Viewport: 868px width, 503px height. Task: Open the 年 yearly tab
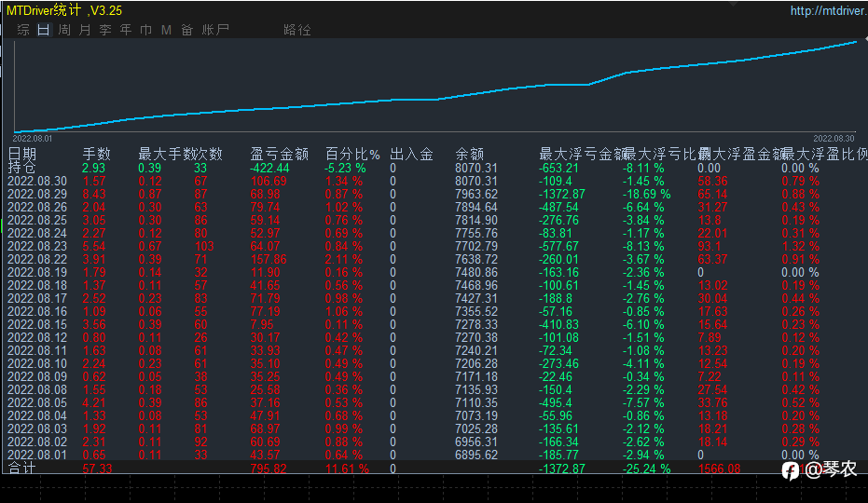click(126, 30)
